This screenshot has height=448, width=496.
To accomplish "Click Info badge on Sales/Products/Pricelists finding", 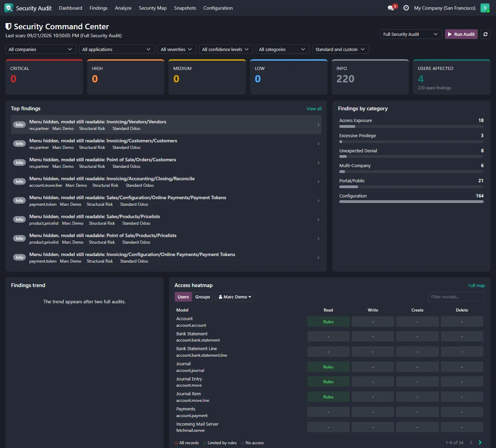I will pos(19,219).
